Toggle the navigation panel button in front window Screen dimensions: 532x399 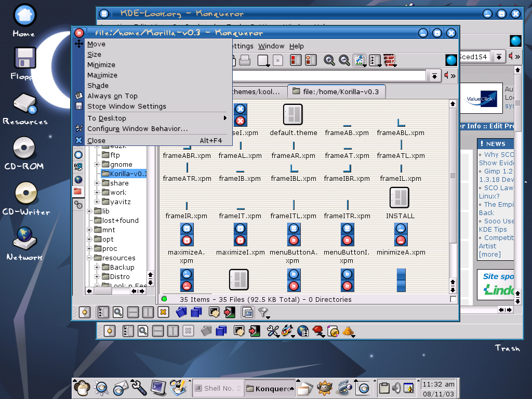(x=85, y=312)
